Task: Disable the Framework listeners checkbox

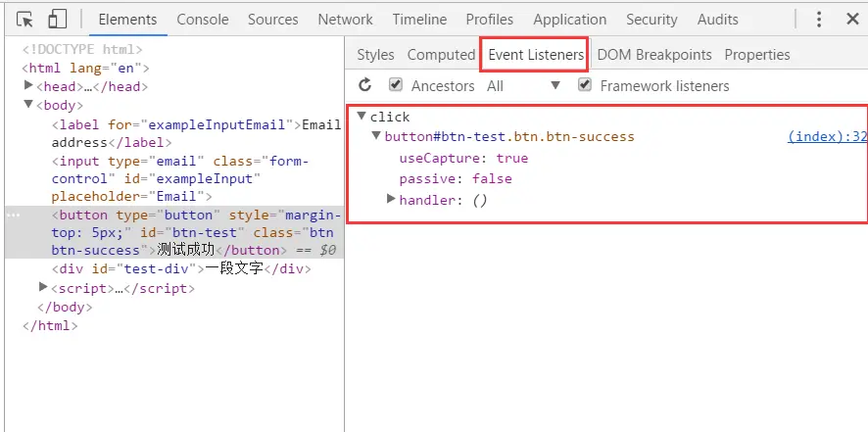Action: tap(585, 85)
